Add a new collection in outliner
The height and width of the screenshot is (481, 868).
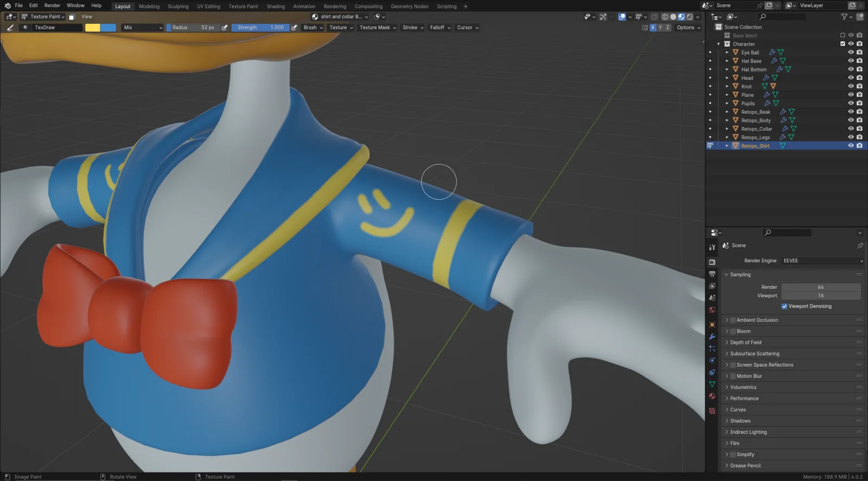point(860,17)
